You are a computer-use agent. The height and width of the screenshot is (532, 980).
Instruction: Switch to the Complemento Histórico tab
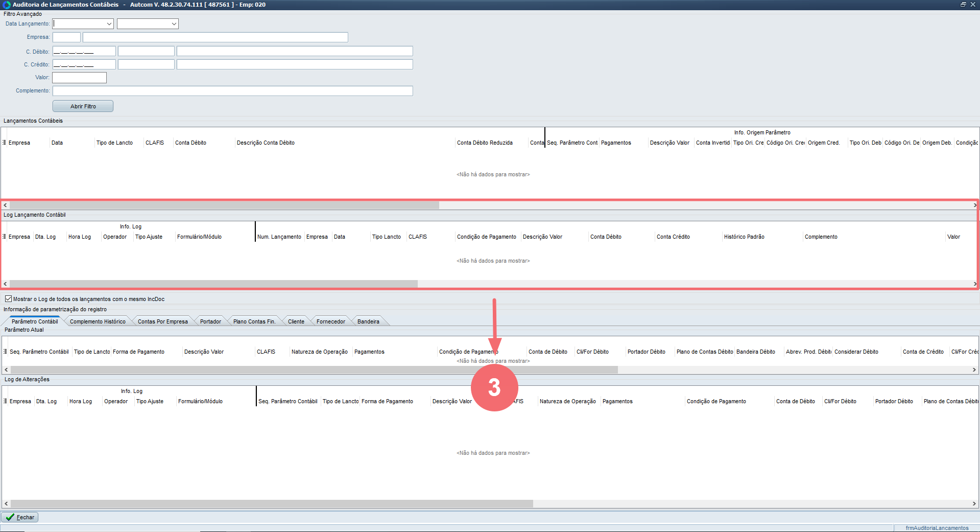(98, 321)
